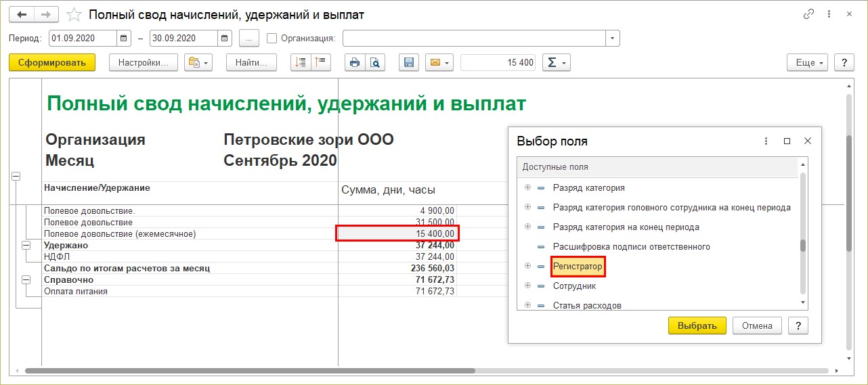Open the Организация dropdown list
Image resolution: width=868 pixels, height=385 pixels.
point(613,38)
